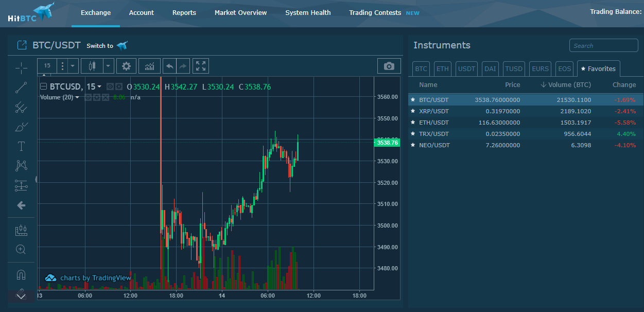Open chart settings gear
This screenshot has height=312, width=644.
[x=126, y=66]
